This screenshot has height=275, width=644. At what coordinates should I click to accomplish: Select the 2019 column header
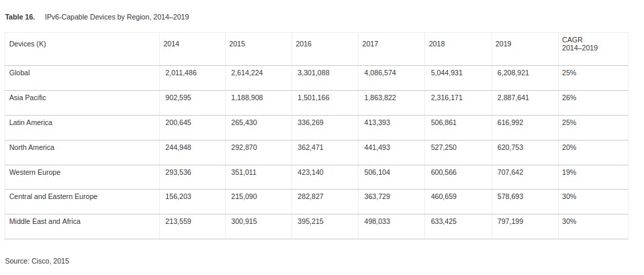click(503, 44)
